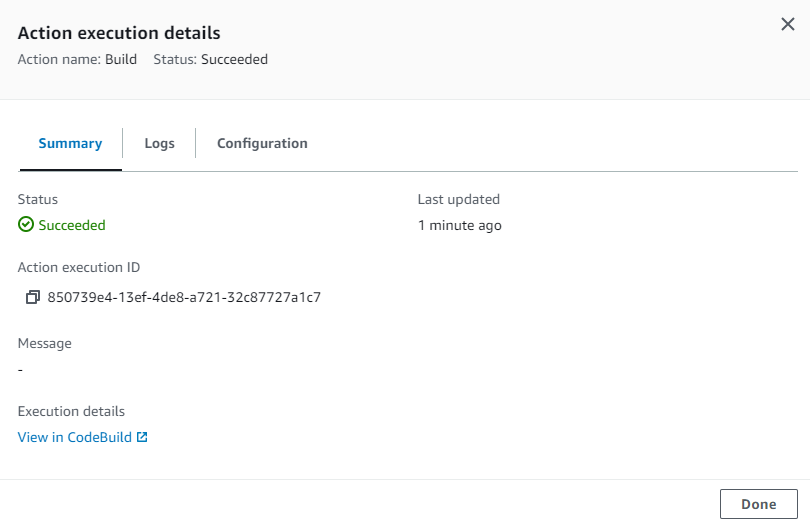The image size is (810, 524).
Task: Click the green Succeeded status text
Action: click(x=72, y=225)
